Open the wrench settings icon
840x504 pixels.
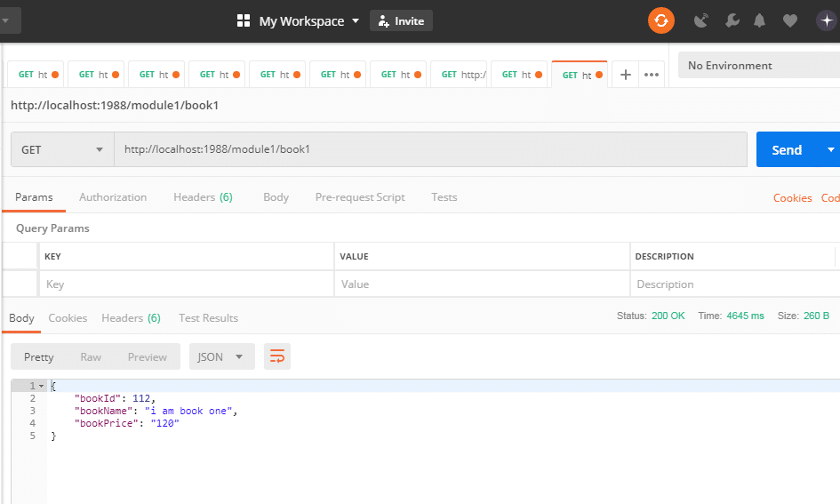point(732,20)
